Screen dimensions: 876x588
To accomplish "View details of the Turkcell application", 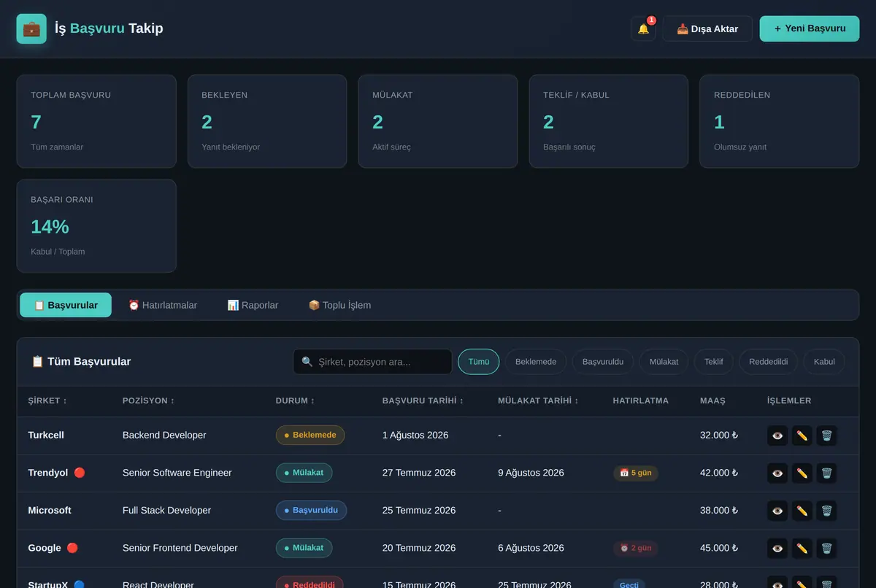I will point(777,436).
